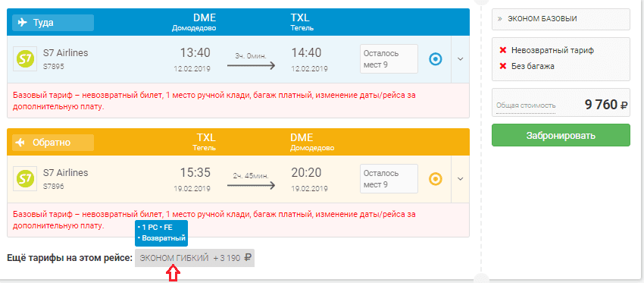Switch to the Обратно flight tab
Image resolution: width=644 pixels, height=283 pixels.
[53, 143]
